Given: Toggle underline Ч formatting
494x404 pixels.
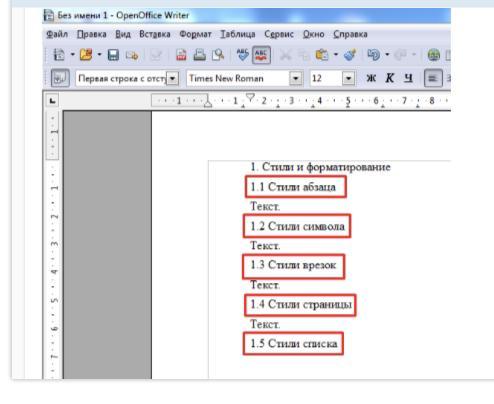Looking at the screenshot, I should pos(409,78).
